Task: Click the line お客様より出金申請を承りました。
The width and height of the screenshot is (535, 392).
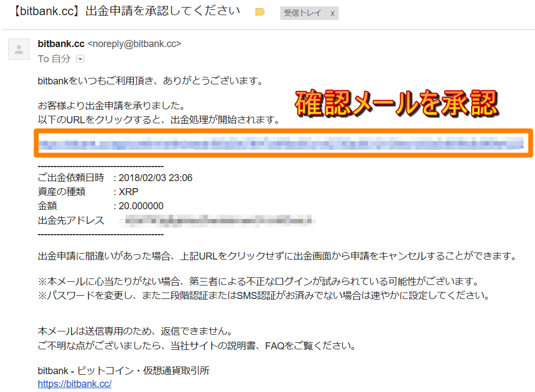Action: tap(111, 106)
